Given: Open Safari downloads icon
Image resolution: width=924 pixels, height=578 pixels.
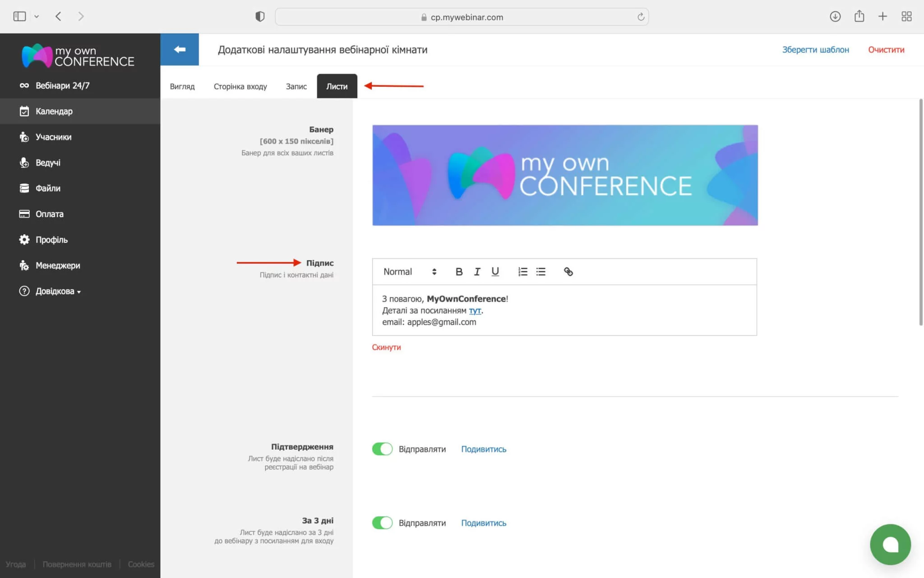Looking at the screenshot, I should click(x=835, y=17).
